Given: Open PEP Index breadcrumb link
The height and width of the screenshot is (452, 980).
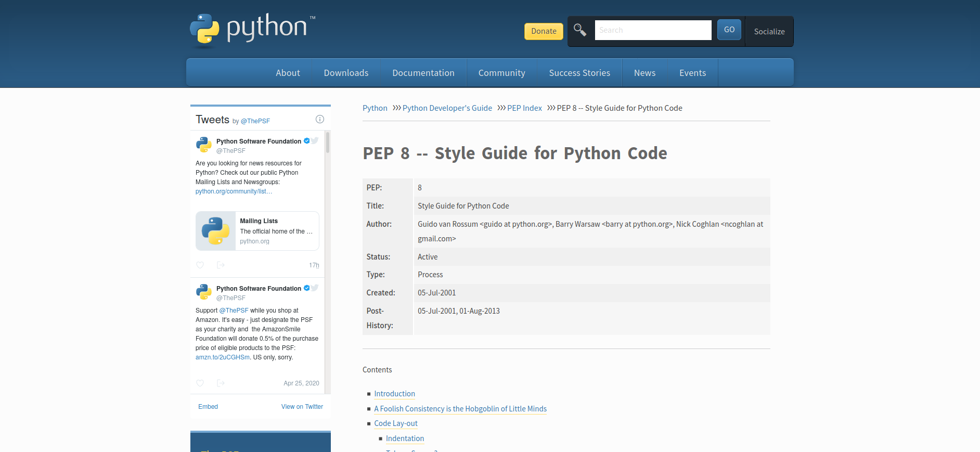Looking at the screenshot, I should coord(524,108).
